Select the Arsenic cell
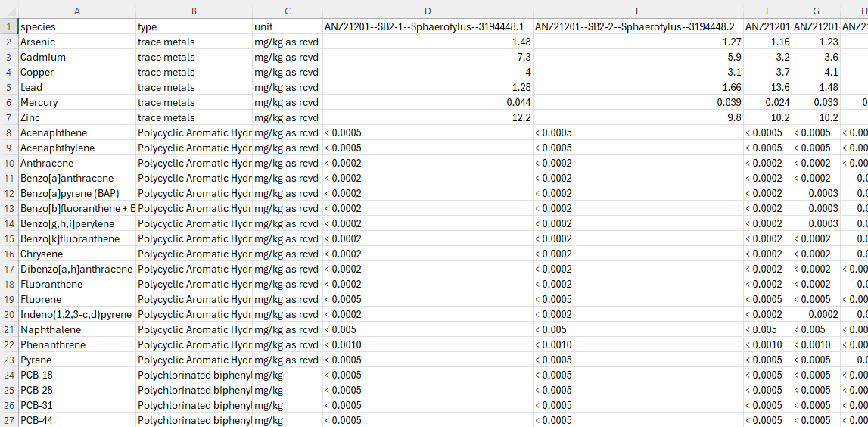The image size is (868, 427). [x=77, y=42]
